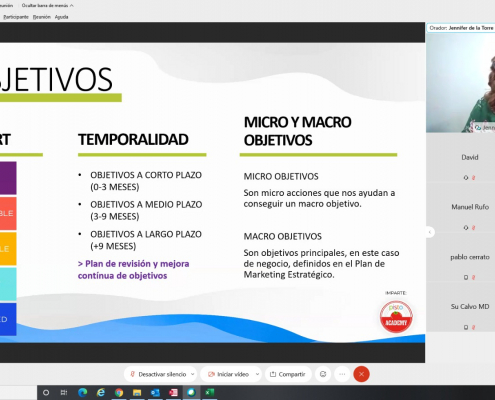Open Google Chrome from the taskbar
Viewport: 495px width, 400px height.
pyautogui.click(x=119, y=393)
